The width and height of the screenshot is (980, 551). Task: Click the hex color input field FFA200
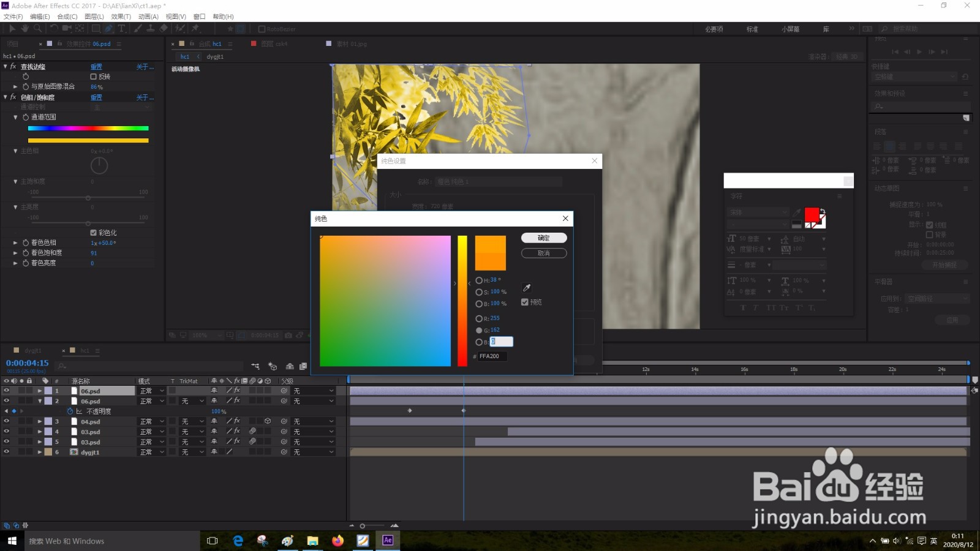[x=492, y=356]
